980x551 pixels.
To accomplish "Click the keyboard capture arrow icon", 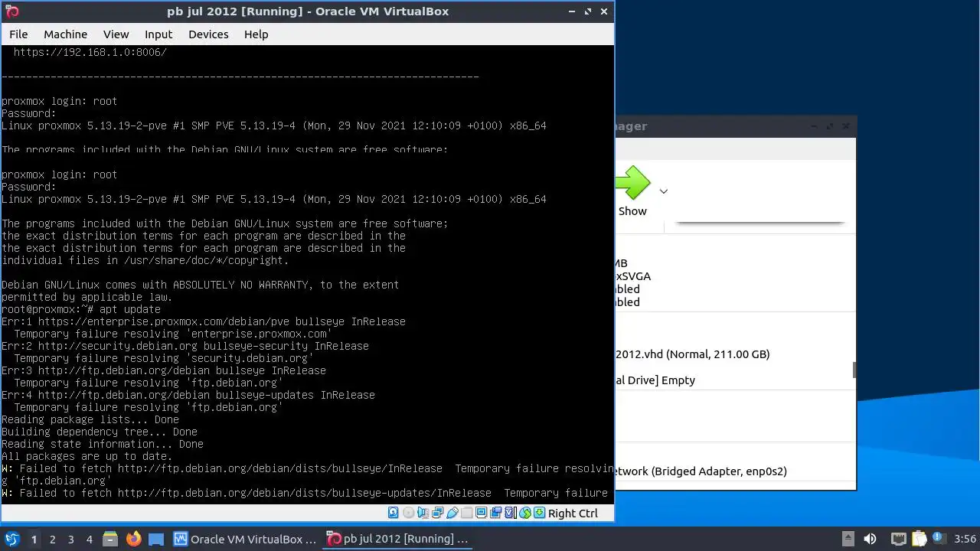I will coord(539,514).
